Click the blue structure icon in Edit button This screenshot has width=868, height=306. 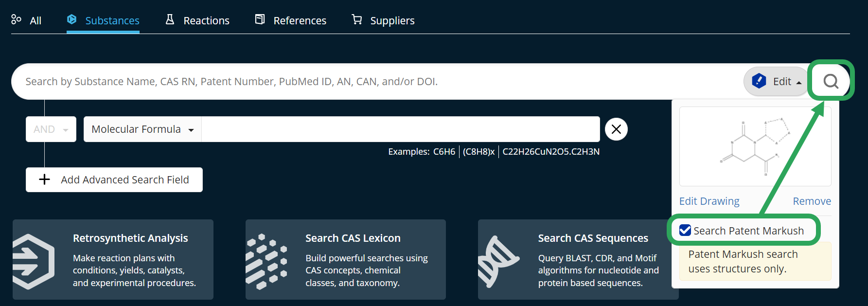point(759,81)
